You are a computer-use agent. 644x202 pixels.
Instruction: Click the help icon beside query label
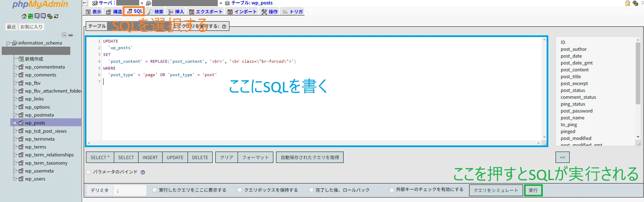tap(224, 26)
